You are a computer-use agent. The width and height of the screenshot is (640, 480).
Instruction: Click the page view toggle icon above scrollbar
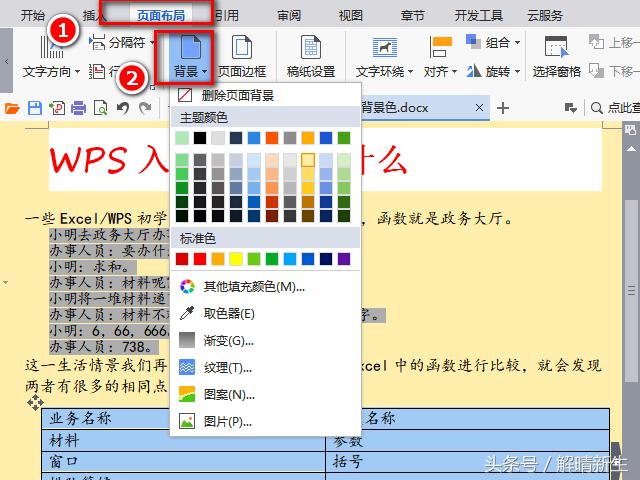[630, 130]
